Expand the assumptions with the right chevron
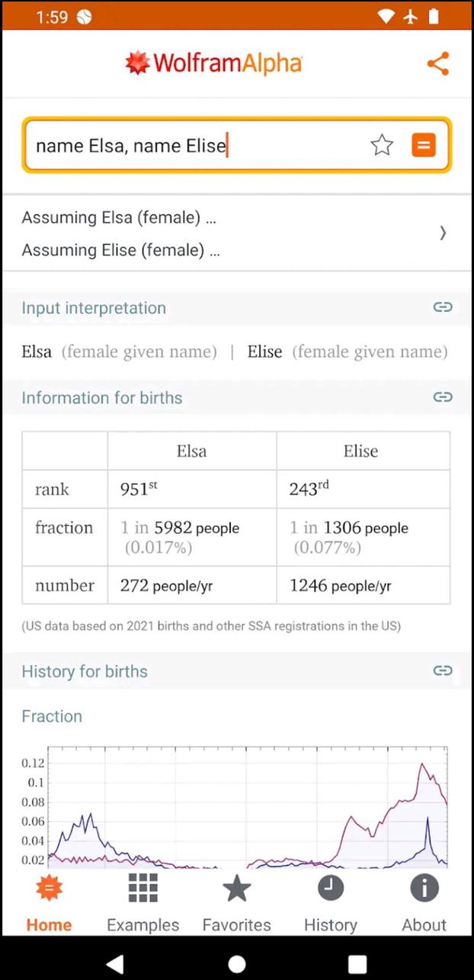 point(443,233)
